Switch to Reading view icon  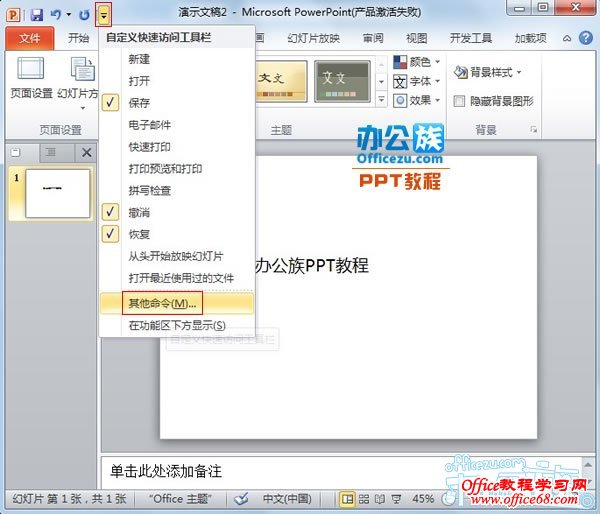point(380,499)
